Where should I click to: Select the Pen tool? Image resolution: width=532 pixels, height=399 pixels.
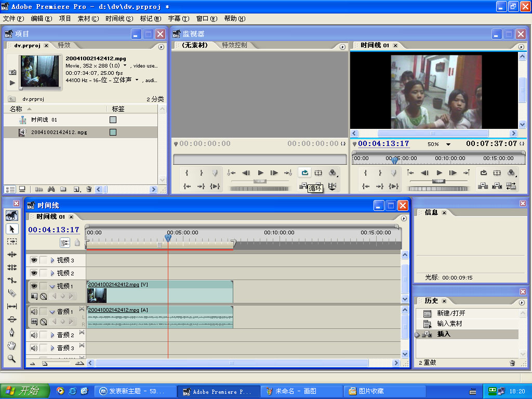pyautogui.click(x=12, y=332)
